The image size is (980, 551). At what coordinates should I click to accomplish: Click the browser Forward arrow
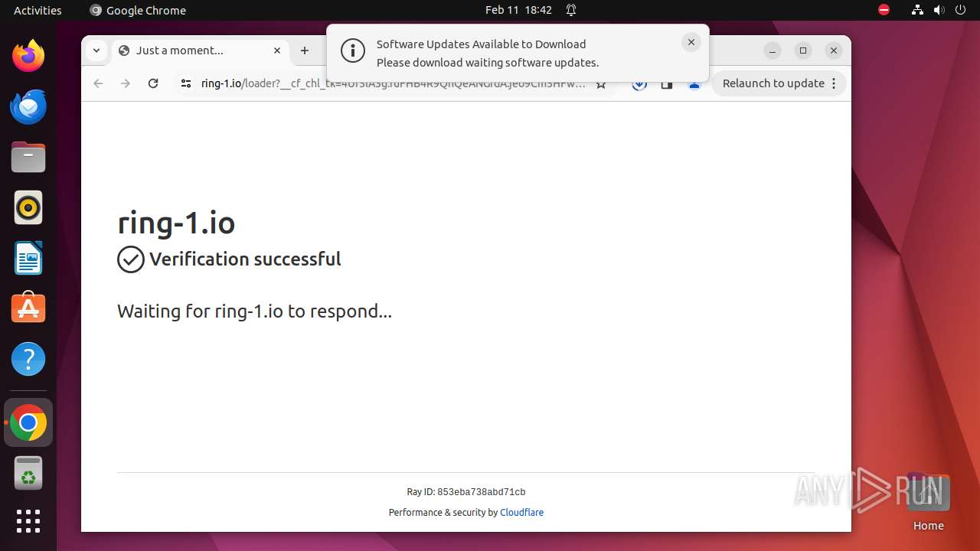click(126, 83)
